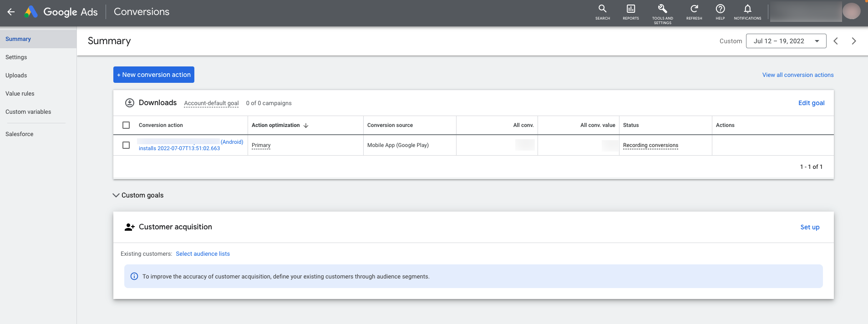Screen dimensions: 868x324
Task: Collapse the Custom goals section
Action: click(116, 195)
